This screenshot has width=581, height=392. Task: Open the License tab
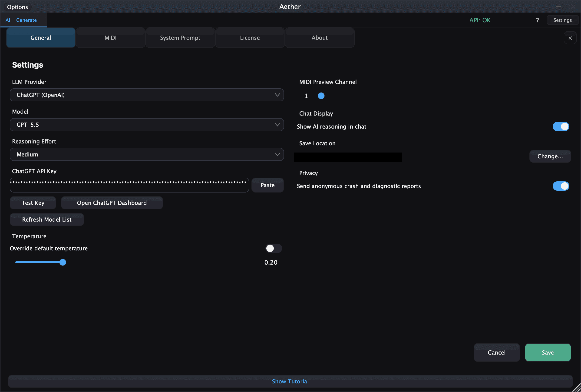pos(250,38)
